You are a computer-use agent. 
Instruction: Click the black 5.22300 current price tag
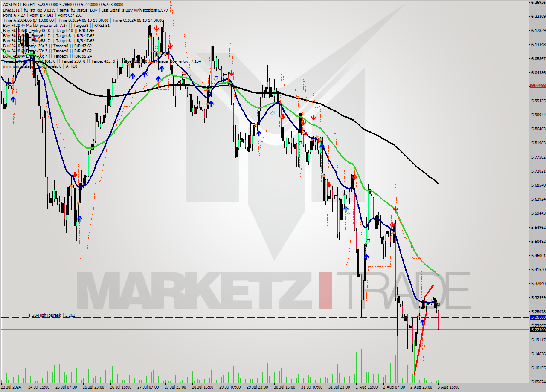click(537, 329)
